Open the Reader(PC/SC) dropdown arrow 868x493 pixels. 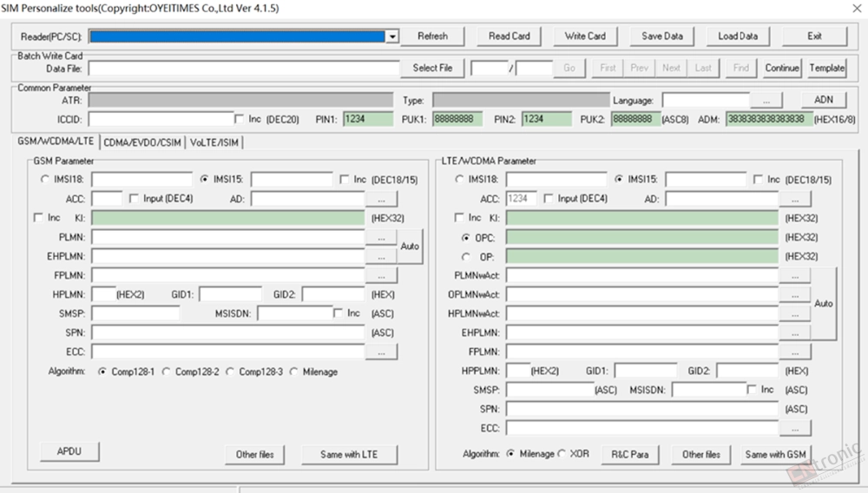click(392, 36)
